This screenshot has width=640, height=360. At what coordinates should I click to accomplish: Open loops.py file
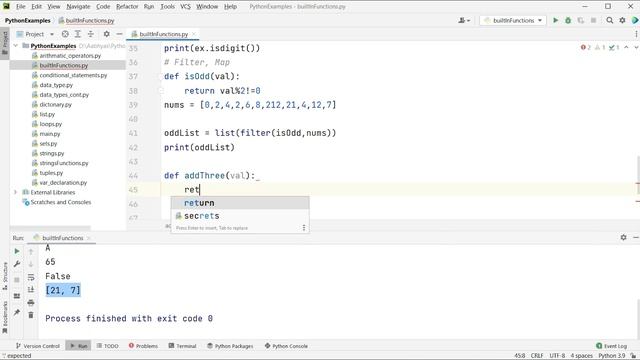click(51, 124)
